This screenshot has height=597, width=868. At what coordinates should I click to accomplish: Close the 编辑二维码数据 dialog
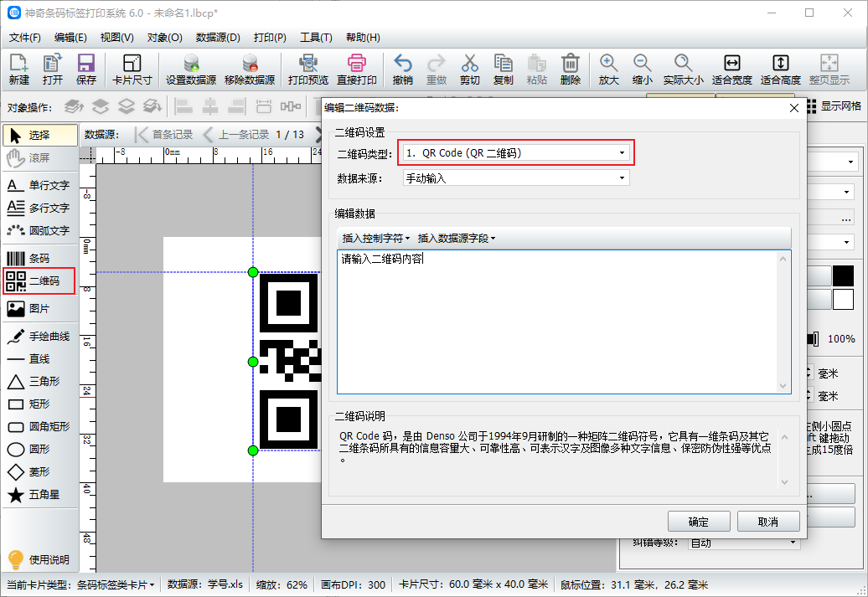(793, 108)
